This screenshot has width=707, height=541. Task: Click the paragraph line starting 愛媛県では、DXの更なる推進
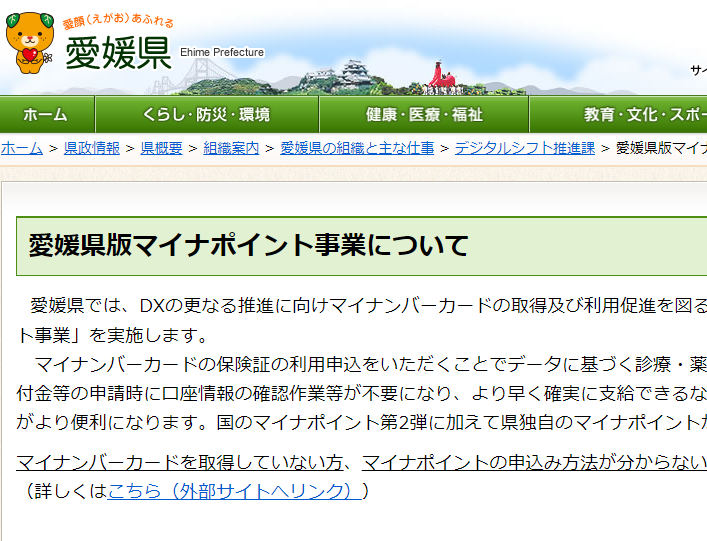368,306
